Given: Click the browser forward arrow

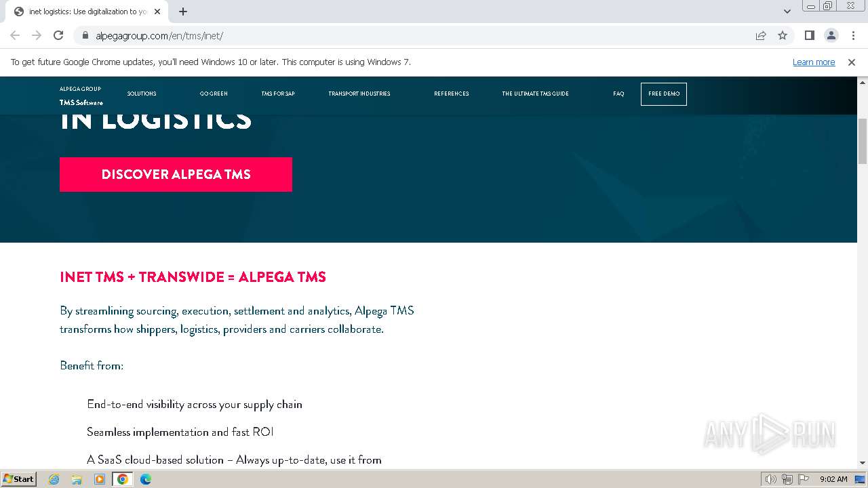Looking at the screenshot, I should (x=37, y=35).
